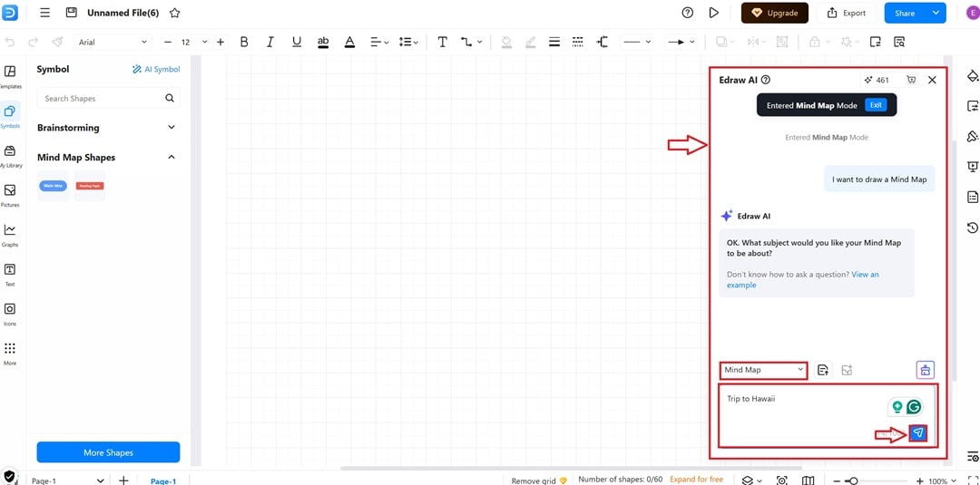Viewport: 980px width, 485px height.
Task: Toggle strikethrough ab formatting
Action: [x=323, y=42]
